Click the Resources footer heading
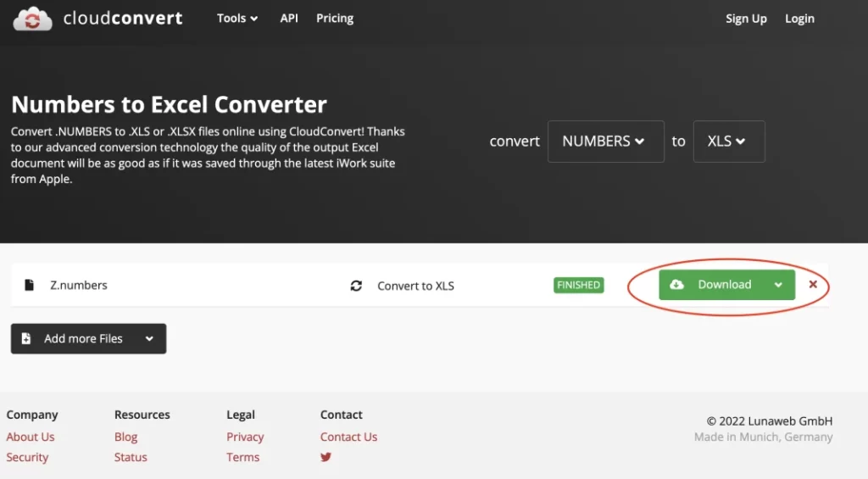This screenshot has width=868, height=479. 142,415
